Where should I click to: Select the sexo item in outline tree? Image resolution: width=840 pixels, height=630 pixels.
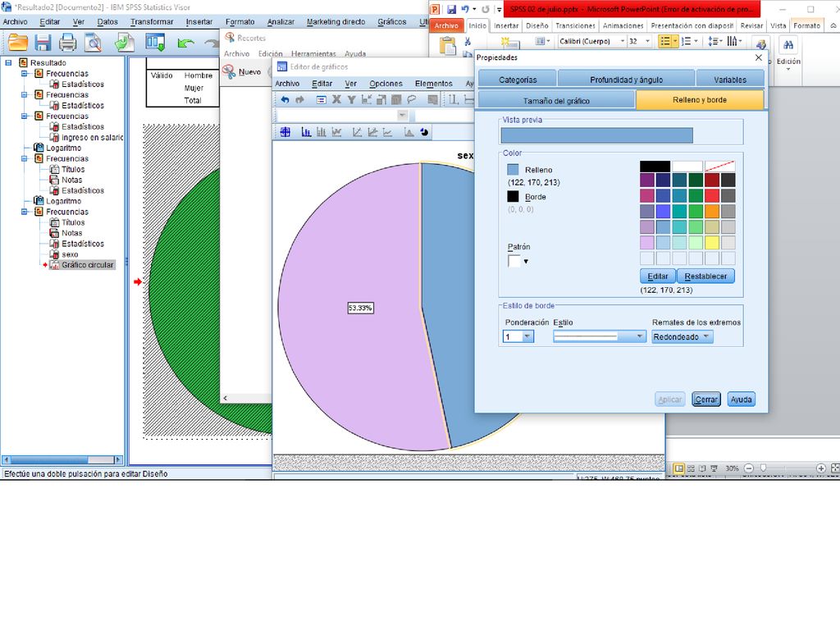[70, 254]
